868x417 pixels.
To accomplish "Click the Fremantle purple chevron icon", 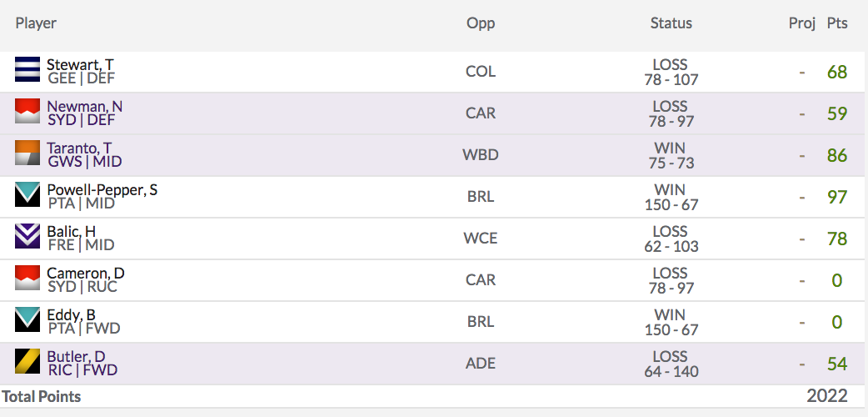I will tap(27, 236).
